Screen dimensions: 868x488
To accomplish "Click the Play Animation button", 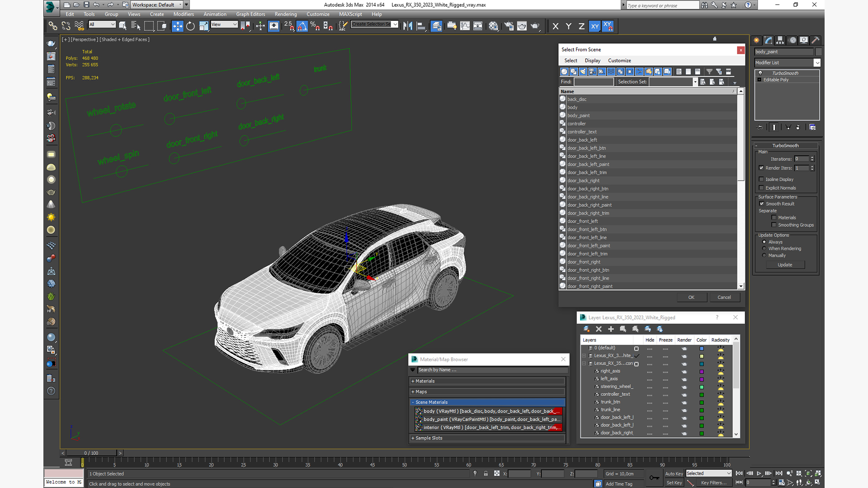I will tap(759, 474).
